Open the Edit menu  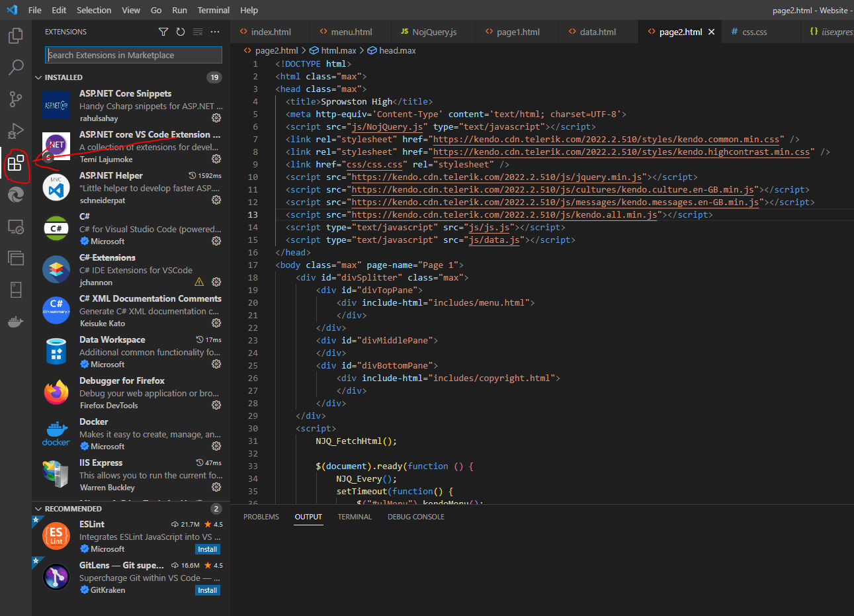[x=59, y=10]
